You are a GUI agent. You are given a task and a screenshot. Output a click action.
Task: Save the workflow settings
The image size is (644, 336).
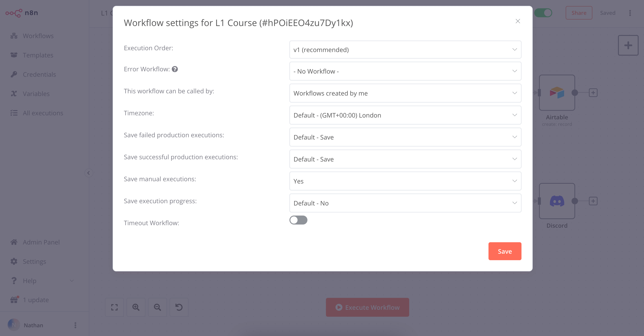click(504, 251)
